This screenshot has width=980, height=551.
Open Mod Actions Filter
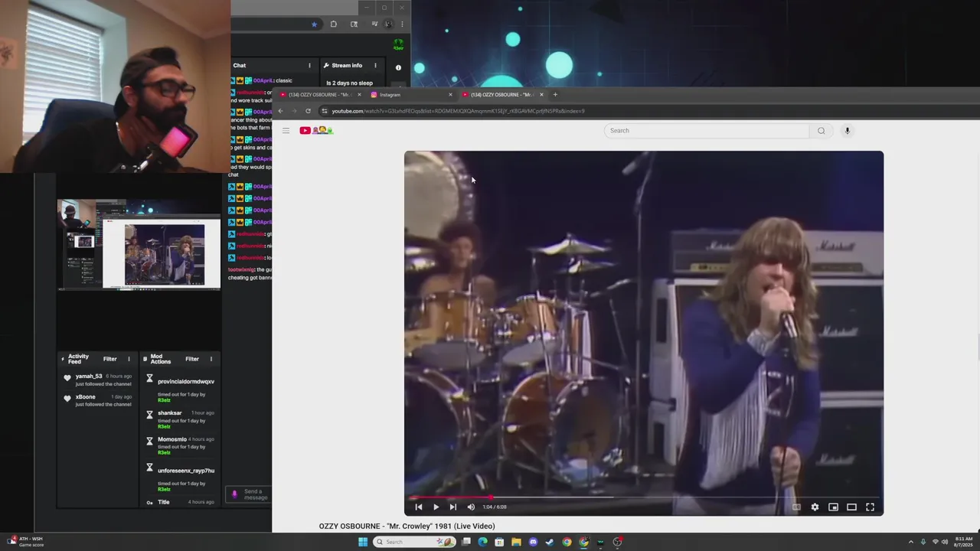point(191,359)
